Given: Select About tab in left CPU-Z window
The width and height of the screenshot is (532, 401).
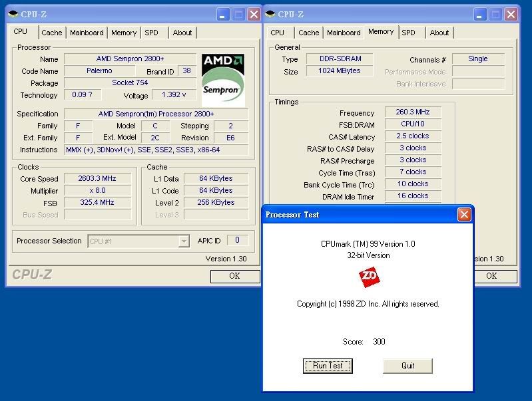Looking at the screenshot, I should 182,33.
